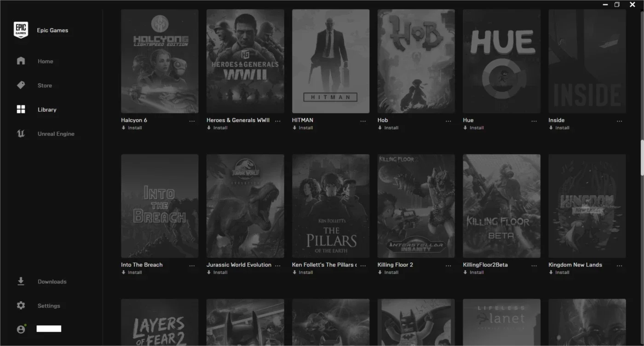Click the account profile avatar icon
The width and height of the screenshot is (644, 346).
click(x=21, y=329)
